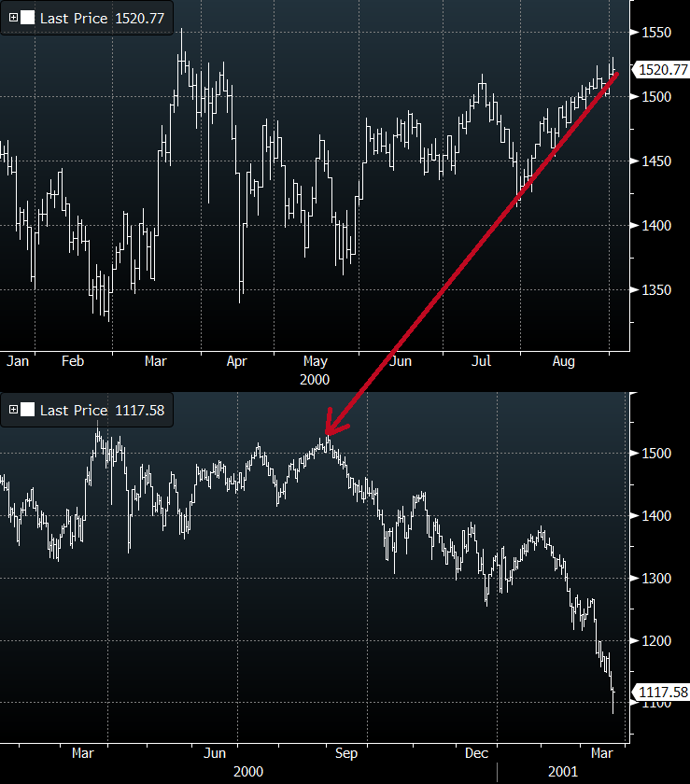Click the 2000 year label under top chart

315,380
